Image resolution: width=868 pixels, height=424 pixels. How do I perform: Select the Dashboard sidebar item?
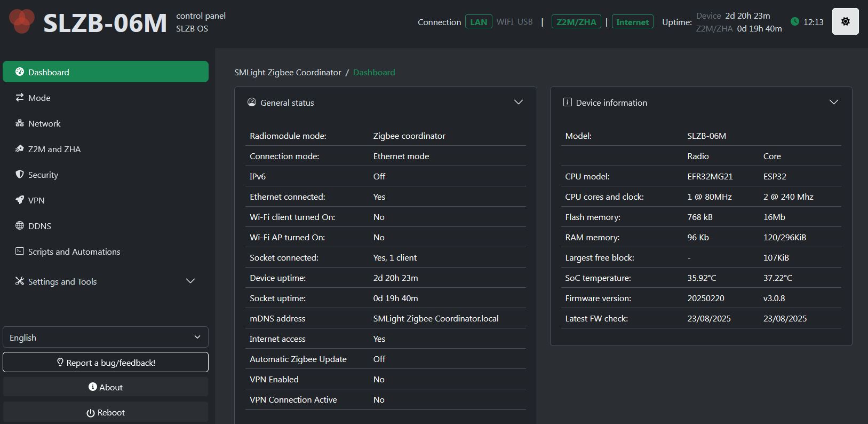(x=106, y=72)
